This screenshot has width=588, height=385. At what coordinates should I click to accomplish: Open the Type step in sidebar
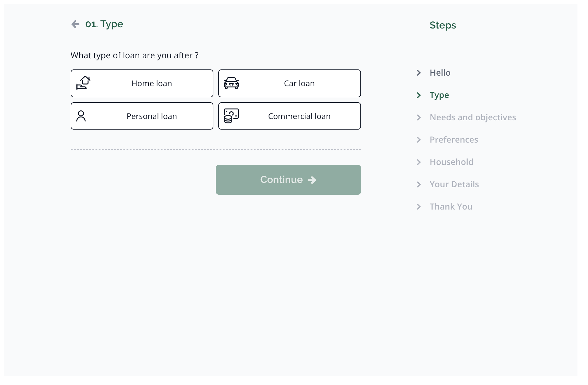439,95
